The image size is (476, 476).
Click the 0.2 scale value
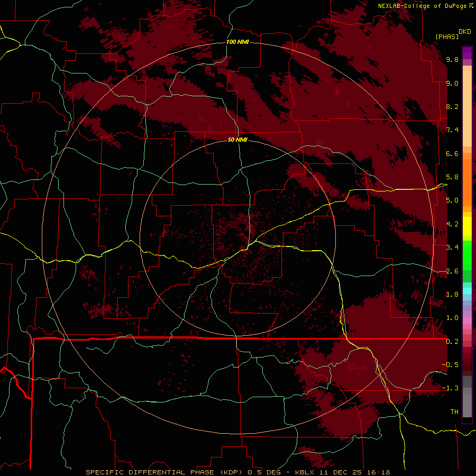pyautogui.click(x=452, y=342)
